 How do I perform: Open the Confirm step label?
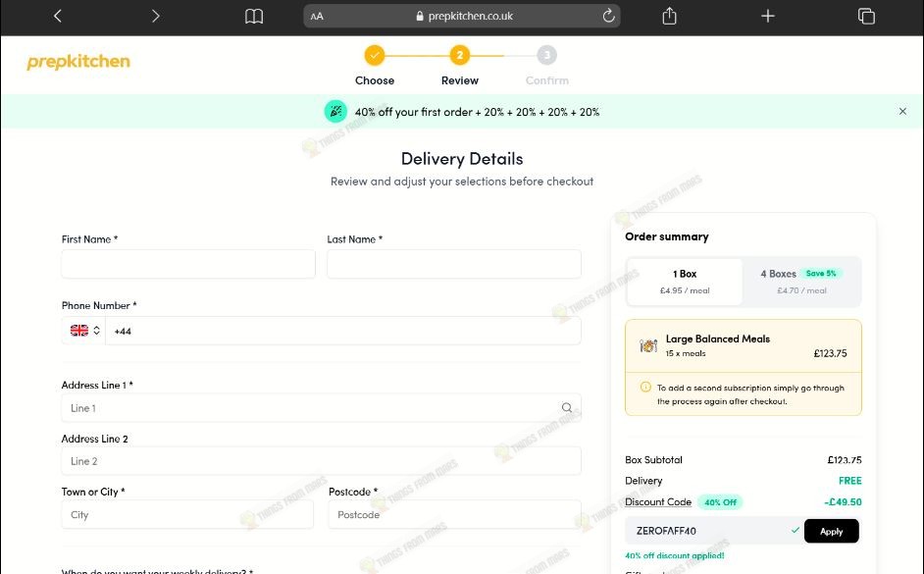[x=547, y=80]
